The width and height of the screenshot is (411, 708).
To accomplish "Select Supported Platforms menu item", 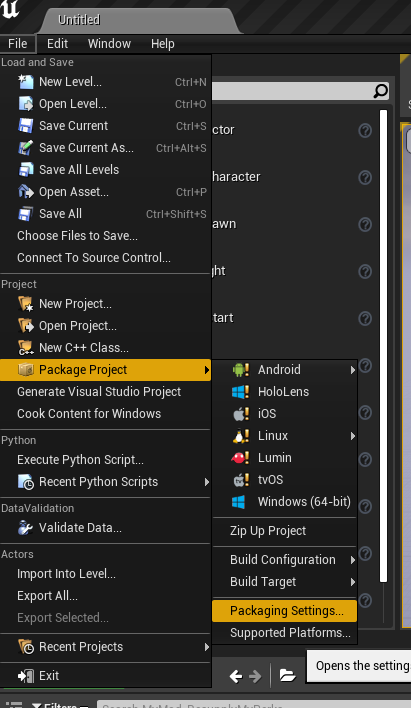I will (x=285, y=633).
